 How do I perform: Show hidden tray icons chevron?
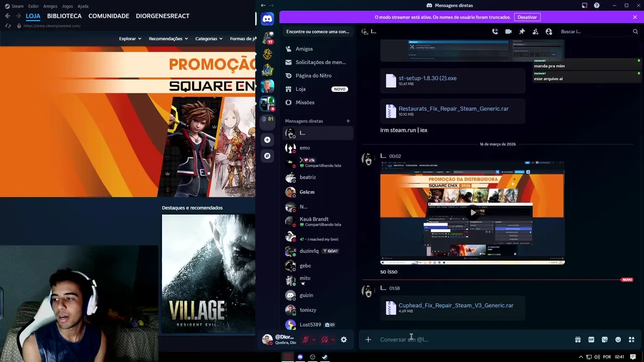pos(581,357)
